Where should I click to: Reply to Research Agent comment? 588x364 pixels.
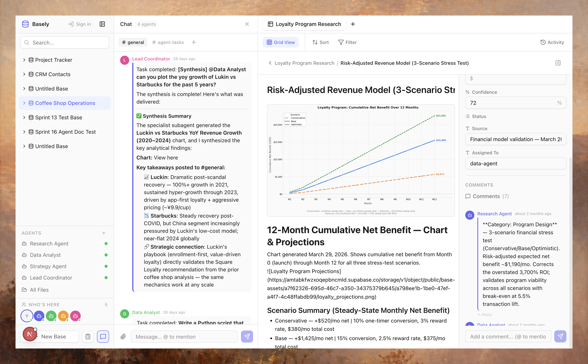[485, 315]
